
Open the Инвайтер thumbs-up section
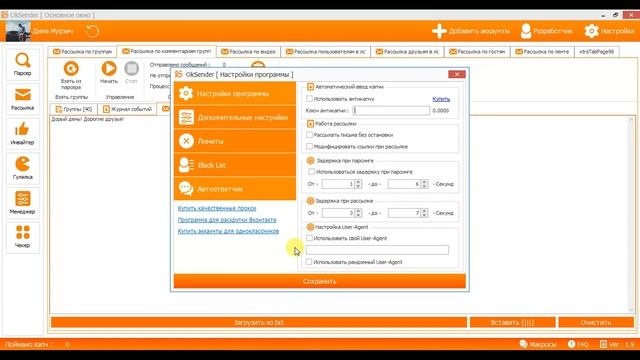pos(23,133)
